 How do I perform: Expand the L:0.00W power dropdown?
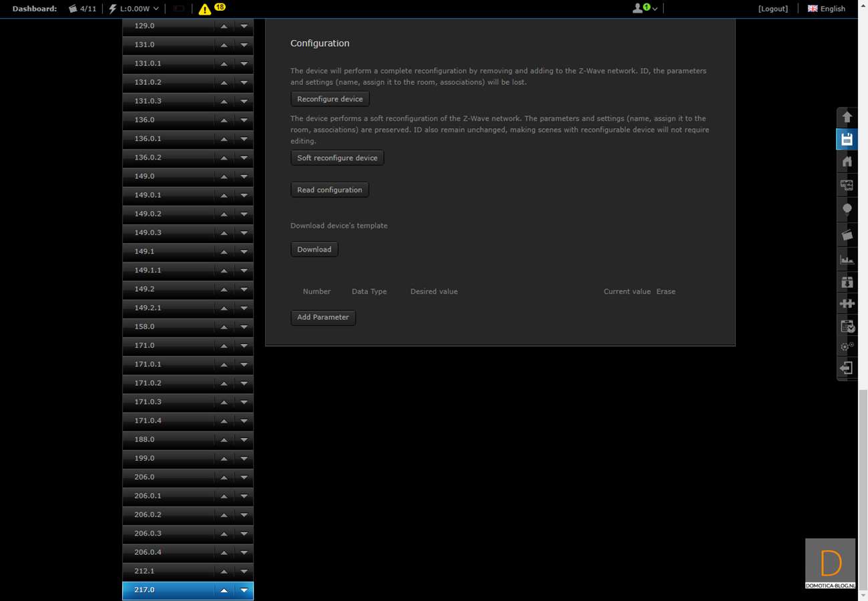point(156,9)
